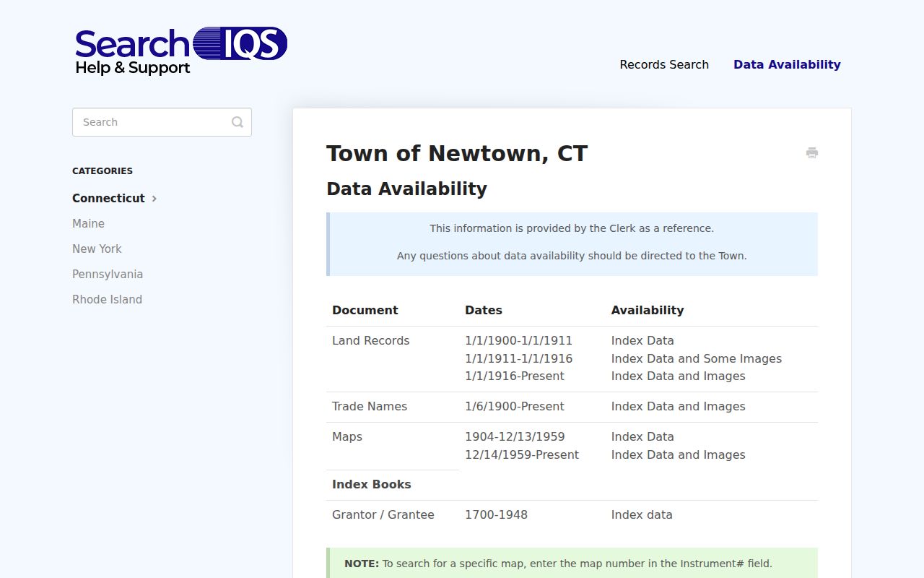Click the Clerk reference notice text
The width and height of the screenshot is (924, 578).
click(x=572, y=228)
